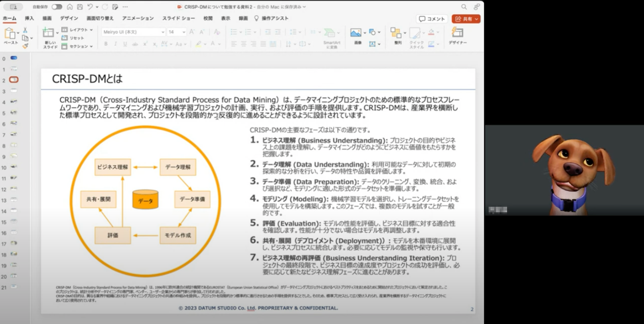
Task: Click the Format Painter brush icon
Action: (25, 46)
